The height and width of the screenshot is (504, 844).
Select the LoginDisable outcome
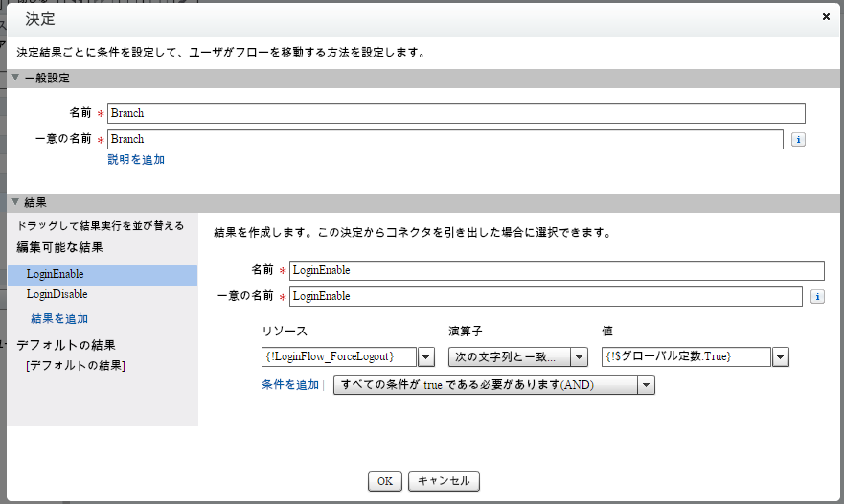tap(57, 295)
